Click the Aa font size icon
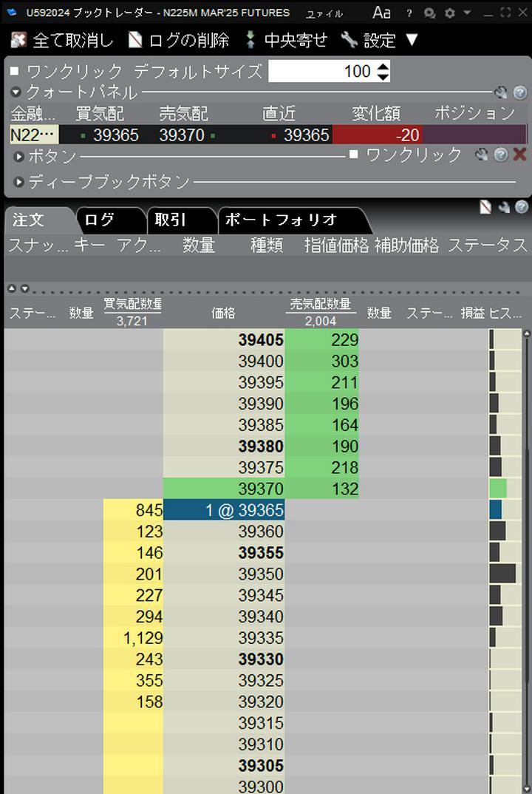532x794 pixels. [381, 13]
